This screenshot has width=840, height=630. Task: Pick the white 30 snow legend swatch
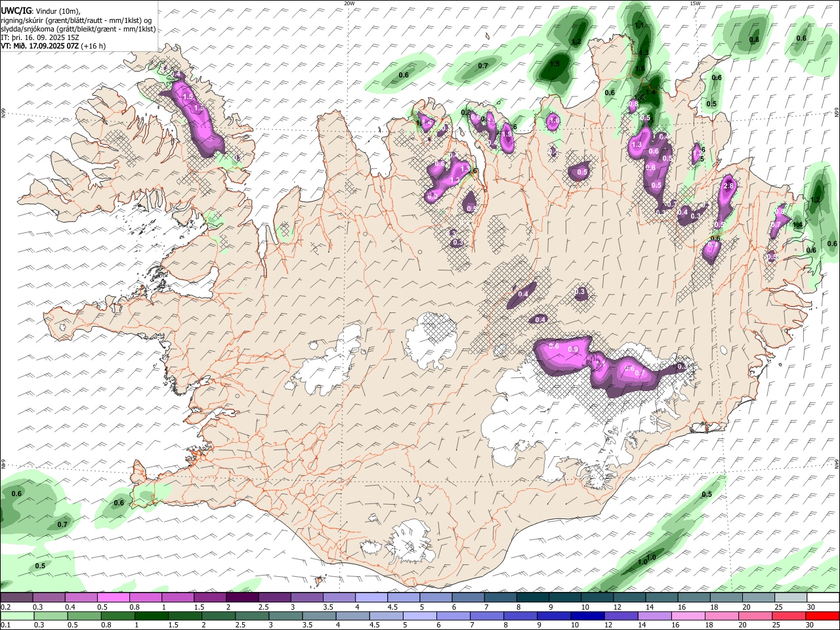pos(822,598)
